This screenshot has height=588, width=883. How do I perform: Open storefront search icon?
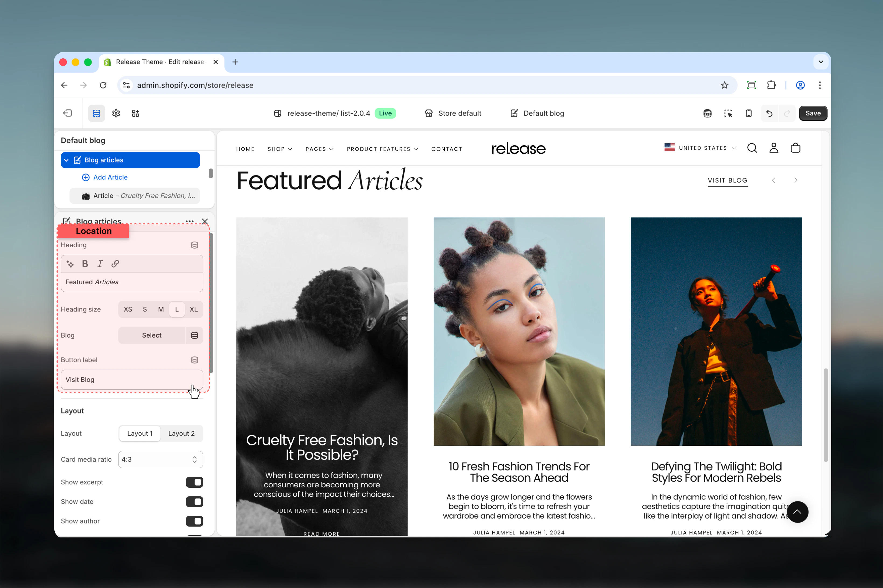(x=752, y=148)
